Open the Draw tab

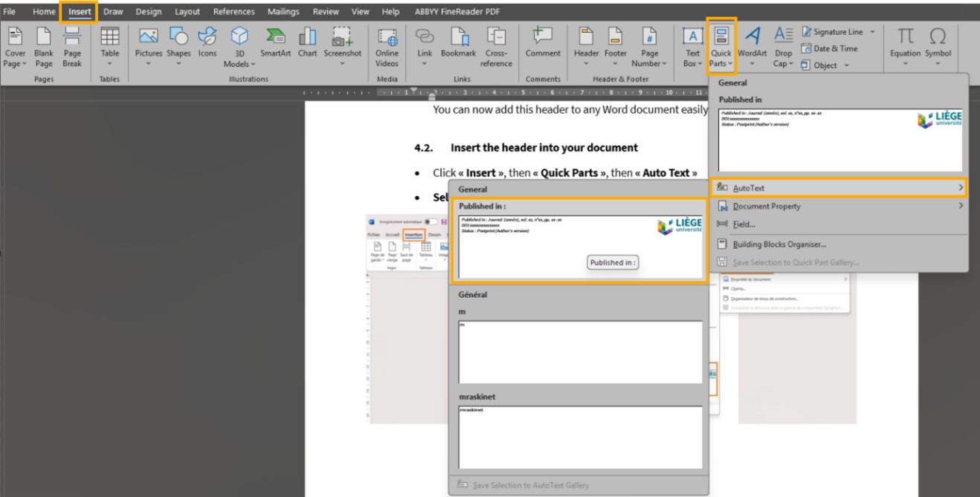[113, 12]
